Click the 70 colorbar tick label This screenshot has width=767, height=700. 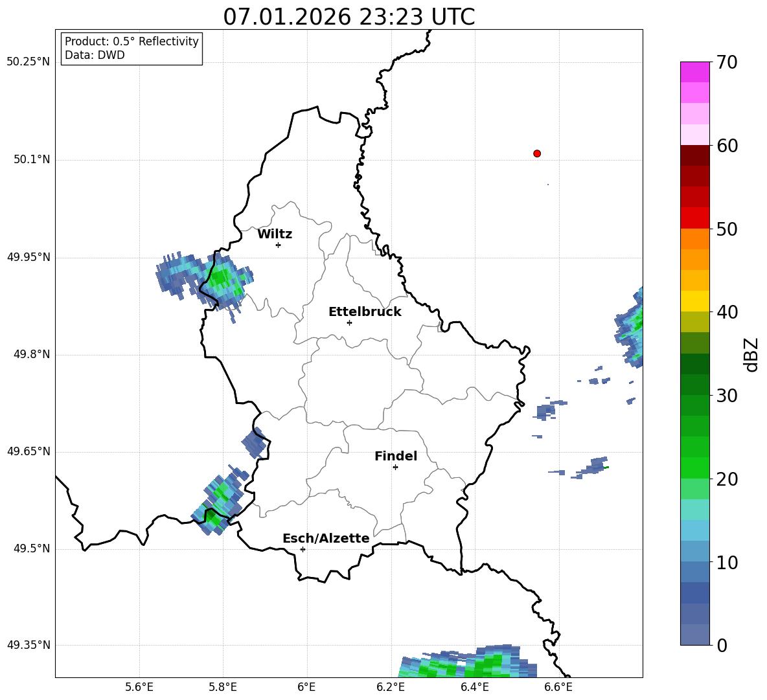click(727, 63)
